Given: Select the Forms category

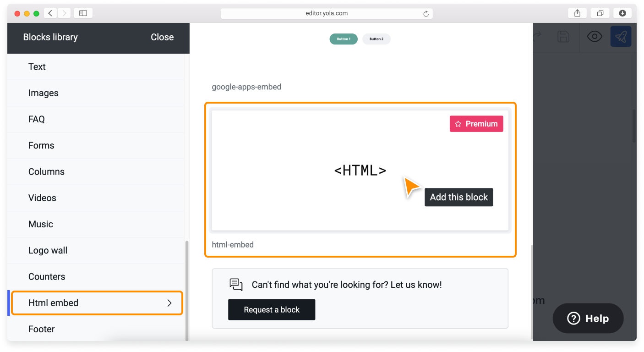Looking at the screenshot, I should coord(41,145).
